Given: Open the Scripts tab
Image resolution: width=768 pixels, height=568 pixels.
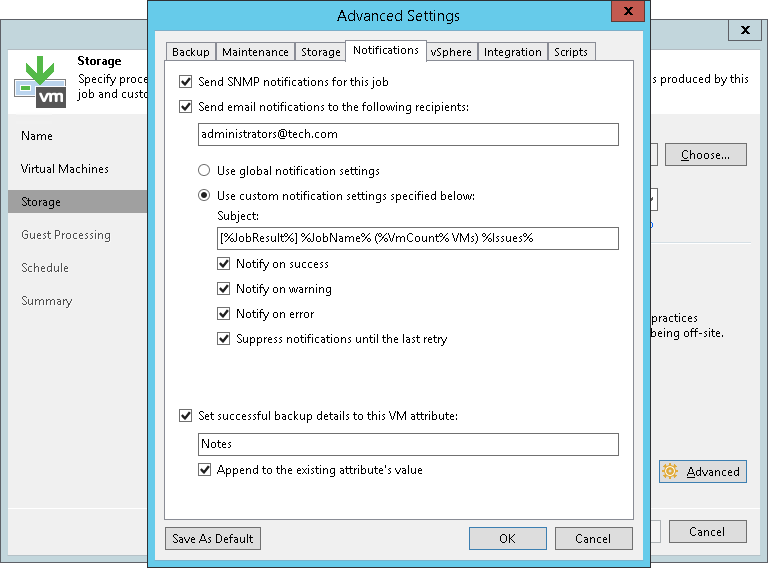Looking at the screenshot, I should pyautogui.click(x=570, y=52).
